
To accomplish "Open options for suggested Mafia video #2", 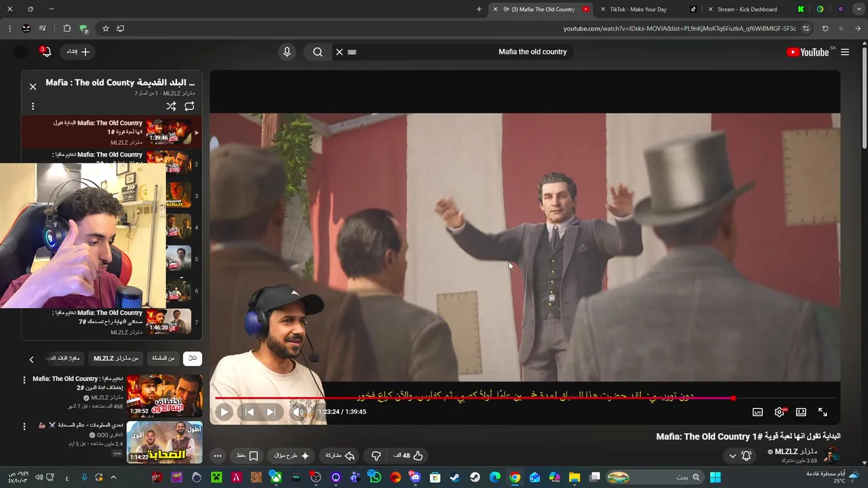I will coord(24,380).
